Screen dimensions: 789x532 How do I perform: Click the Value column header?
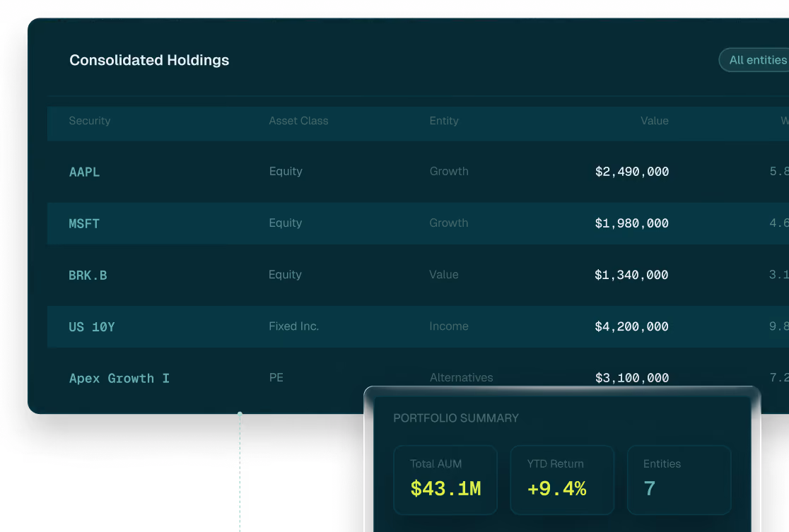coord(654,121)
